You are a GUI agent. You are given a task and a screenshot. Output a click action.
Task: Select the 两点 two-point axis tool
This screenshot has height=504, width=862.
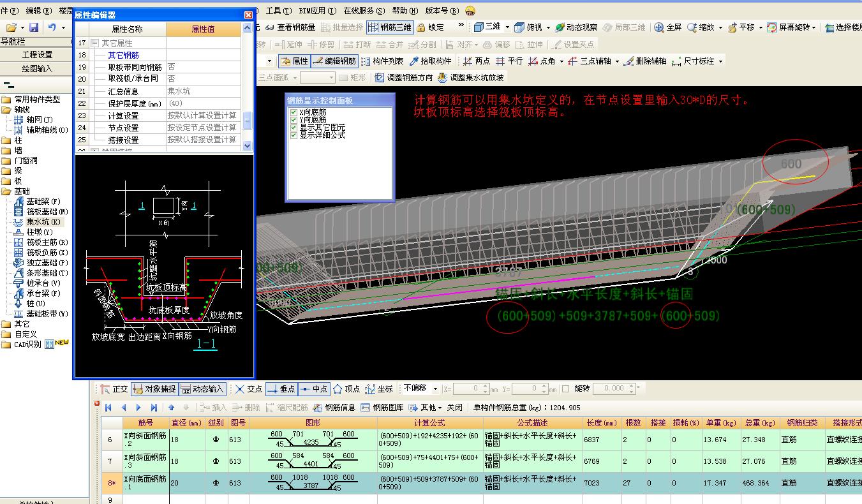[x=477, y=61]
